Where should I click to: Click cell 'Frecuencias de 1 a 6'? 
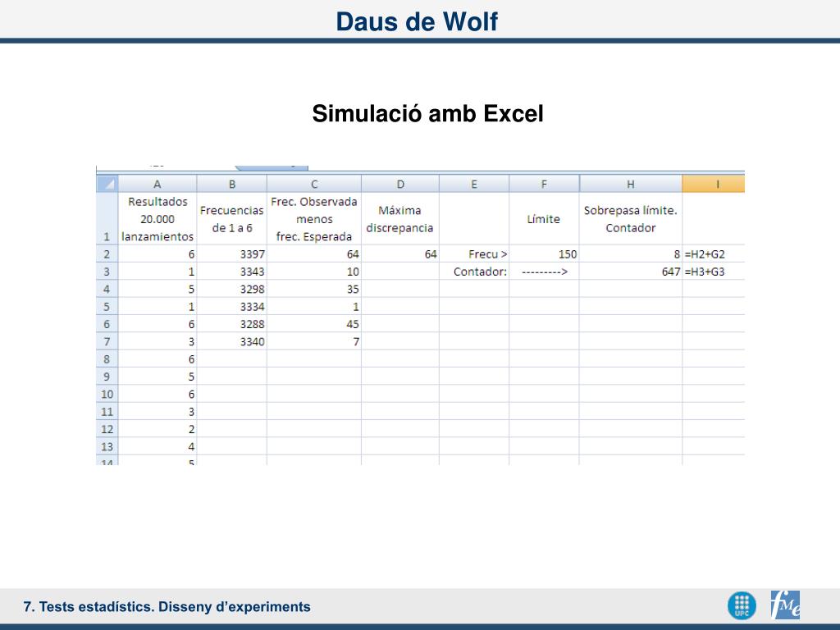tap(232, 219)
